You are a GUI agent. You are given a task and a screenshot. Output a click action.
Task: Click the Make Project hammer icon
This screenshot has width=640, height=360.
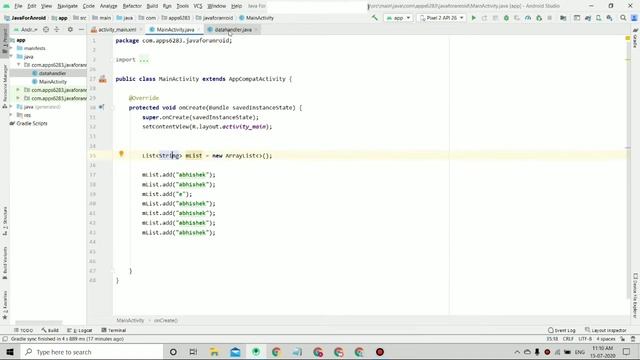click(x=375, y=18)
